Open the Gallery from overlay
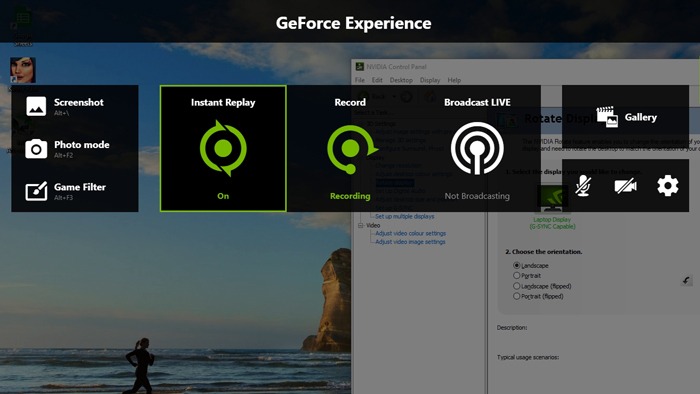The height and width of the screenshot is (394, 700). (x=625, y=117)
